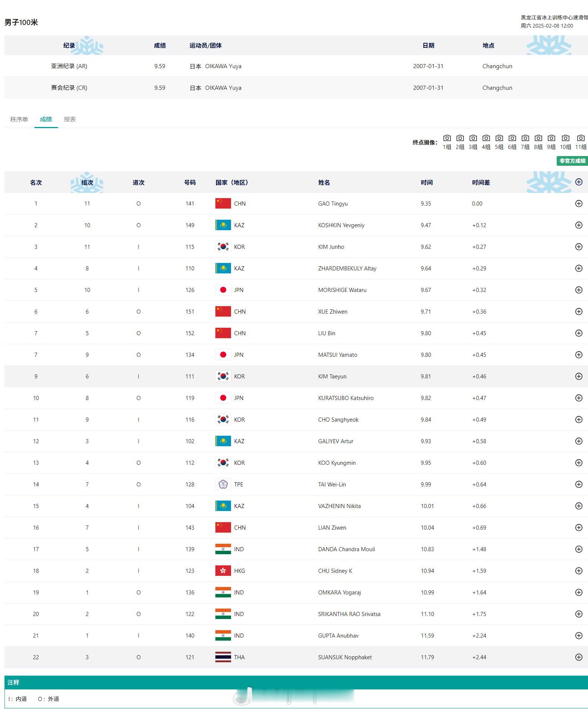
Task: Select the 成绩 tab
Action: point(46,119)
